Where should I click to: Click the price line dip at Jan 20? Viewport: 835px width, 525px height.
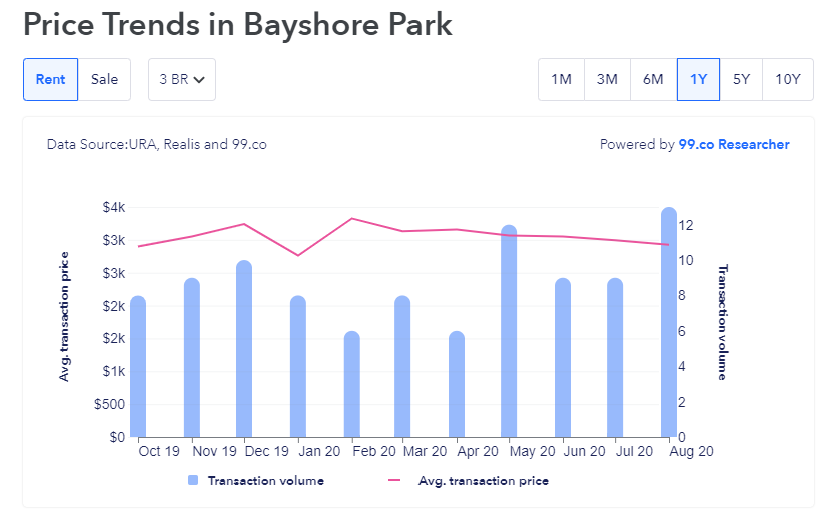pos(298,255)
